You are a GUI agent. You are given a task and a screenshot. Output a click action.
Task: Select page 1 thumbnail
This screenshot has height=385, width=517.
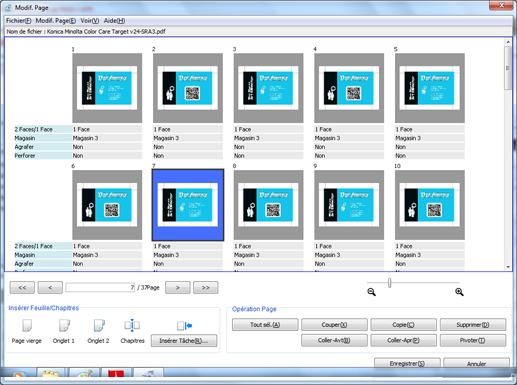[x=107, y=88]
